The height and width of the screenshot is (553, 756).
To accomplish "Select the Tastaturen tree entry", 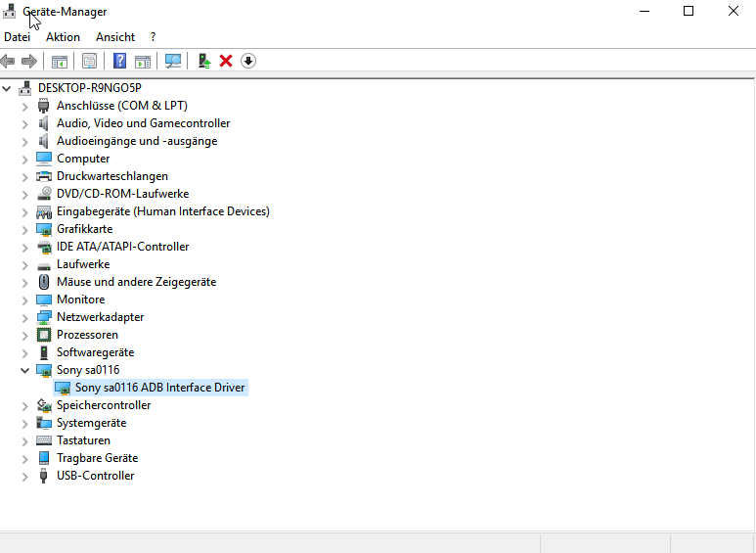I will tap(83, 440).
